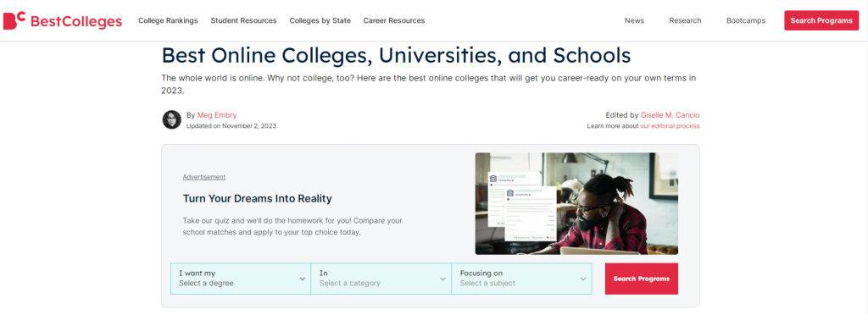Open editor Giselle M. Cancio's profile link
This screenshot has width=868, height=315.
tap(670, 115)
